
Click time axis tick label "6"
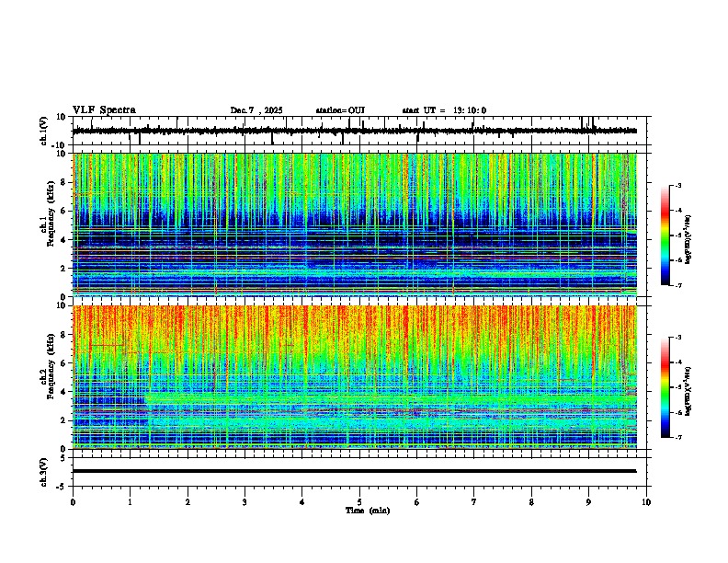pos(417,502)
